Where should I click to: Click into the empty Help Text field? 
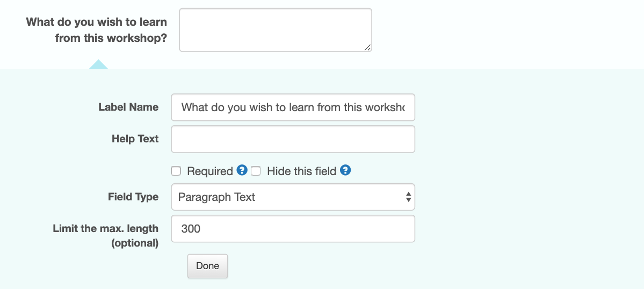click(293, 139)
